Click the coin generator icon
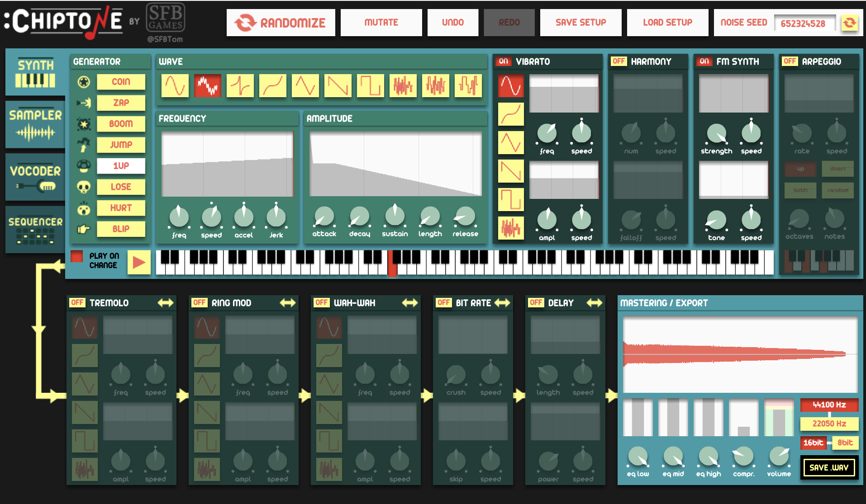This screenshot has height=504, width=866. click(x=84, y=82)
